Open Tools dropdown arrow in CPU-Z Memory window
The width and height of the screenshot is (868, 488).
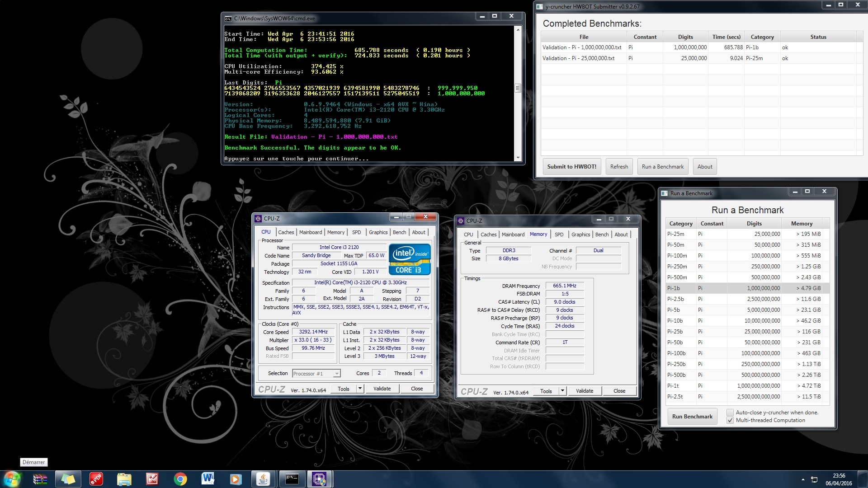562,391
